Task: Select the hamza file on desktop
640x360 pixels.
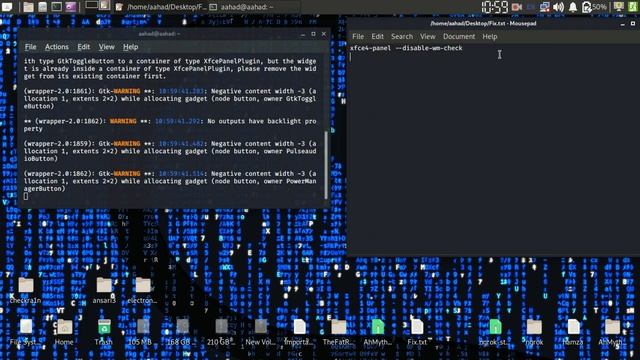Action: [x=573, y=332]
